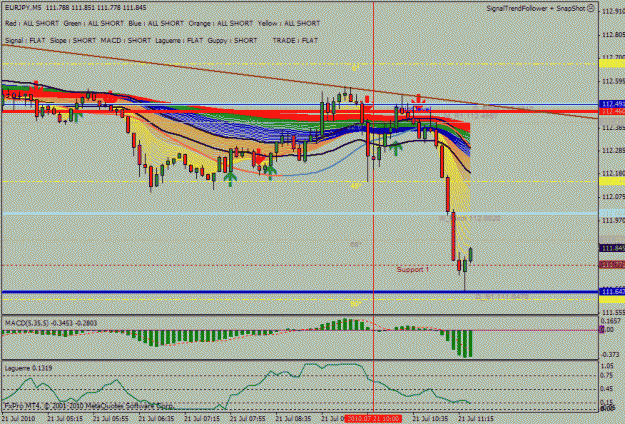The width and height of the screenshot is (625, 424).
Task: Select the 'Yellow : ALL SHORT' status
Action: (289, 24)
